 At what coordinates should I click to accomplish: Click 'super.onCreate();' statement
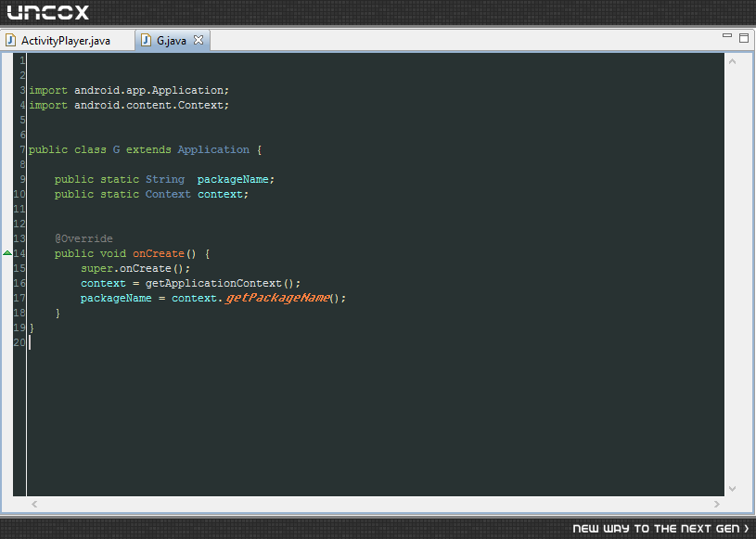click(x=135, y=268)
